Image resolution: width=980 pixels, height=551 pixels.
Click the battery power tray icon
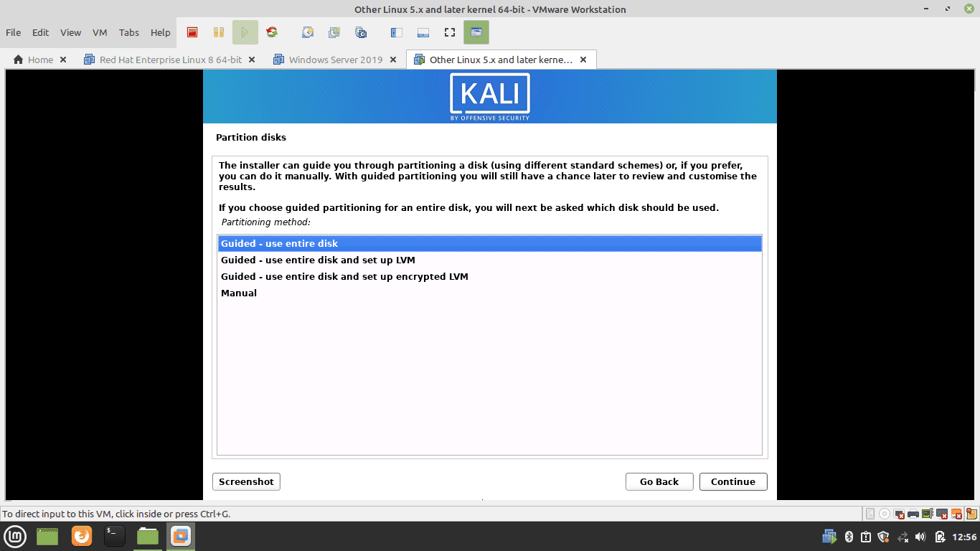941,537
